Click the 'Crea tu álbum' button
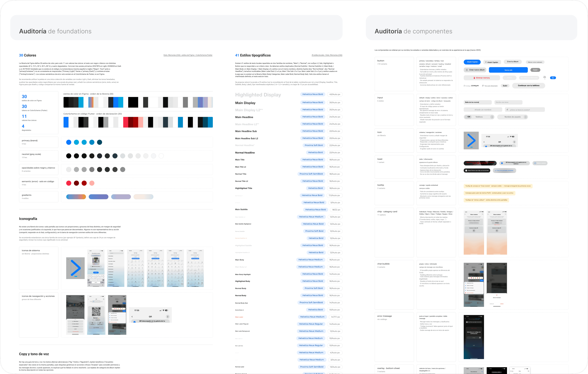Viewport: 588px width, 374px height. coord(513,62)
